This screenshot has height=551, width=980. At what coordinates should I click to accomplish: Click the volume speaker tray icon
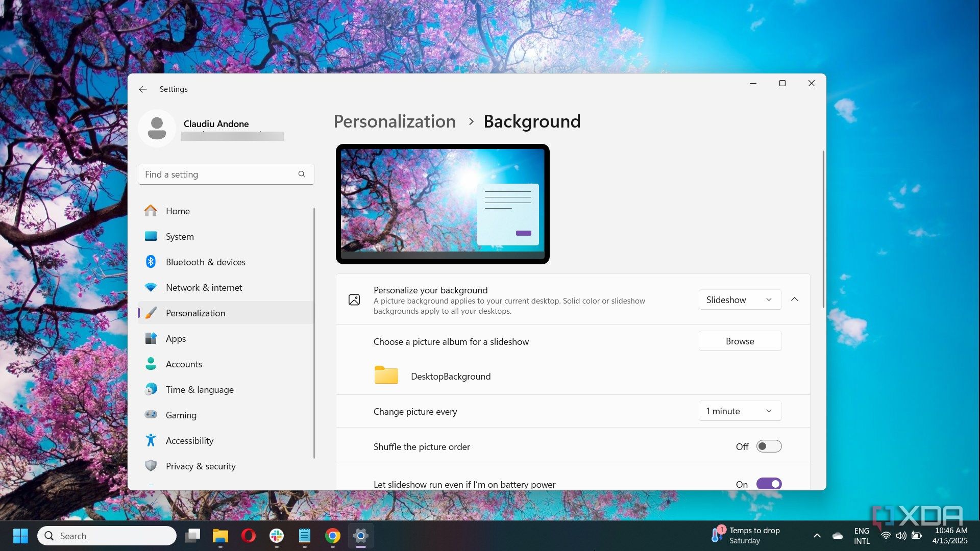901,536
